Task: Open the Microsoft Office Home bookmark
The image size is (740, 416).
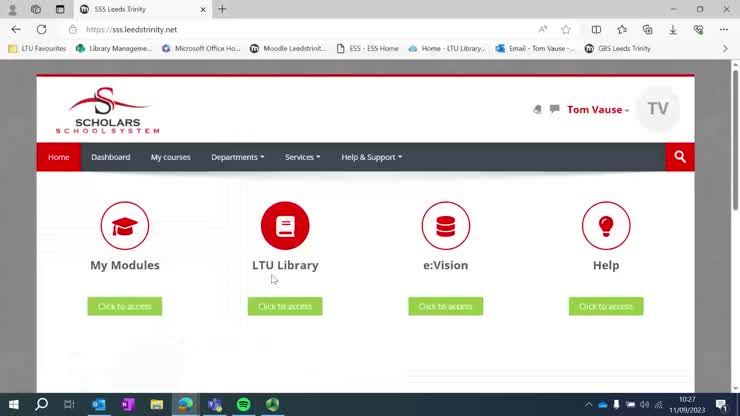Action: tap(201, 48)
